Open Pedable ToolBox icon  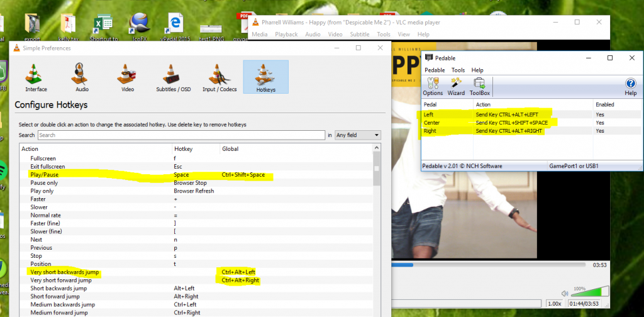[480, 87]
